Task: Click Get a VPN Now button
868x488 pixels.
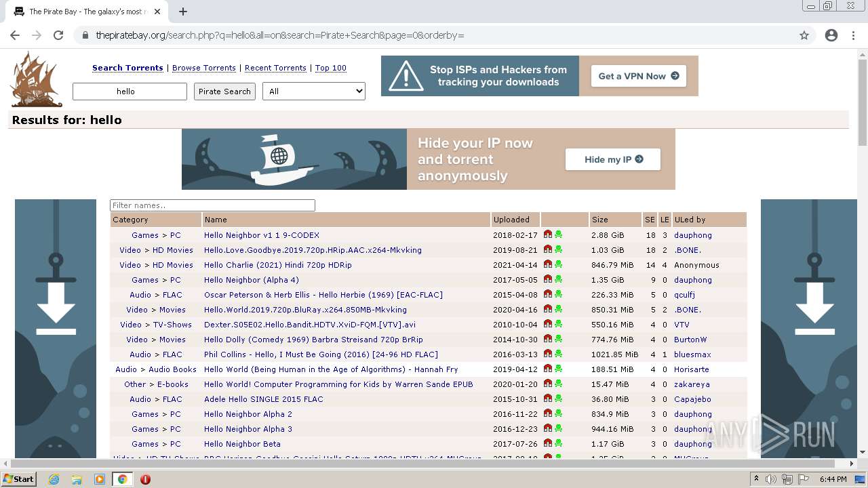Action: pos(638,76)
